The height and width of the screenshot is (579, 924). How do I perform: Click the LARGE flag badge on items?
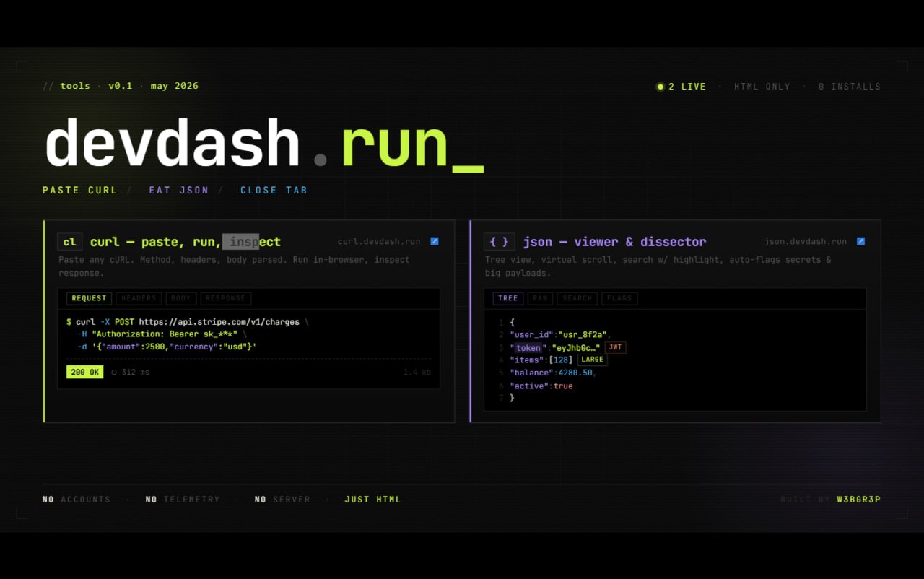pyautogui.click(x=592, y=360)
